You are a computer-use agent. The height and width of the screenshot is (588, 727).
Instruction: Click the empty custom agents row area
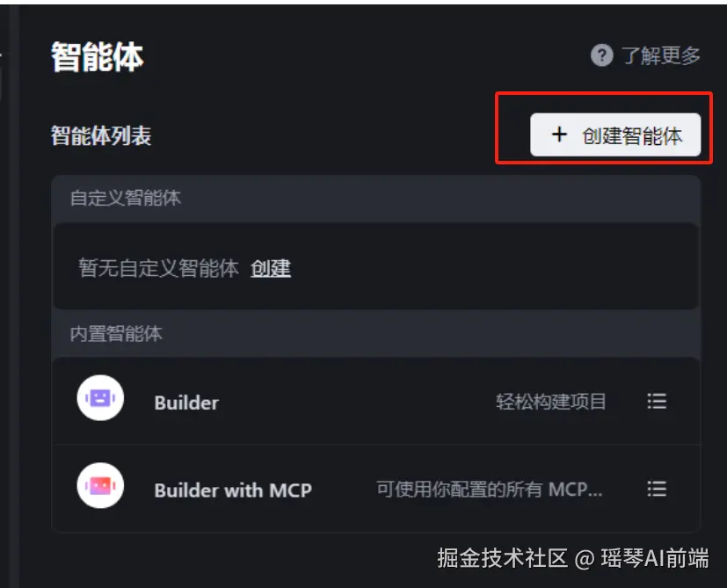pyautogui.click(x=376, y=266)
